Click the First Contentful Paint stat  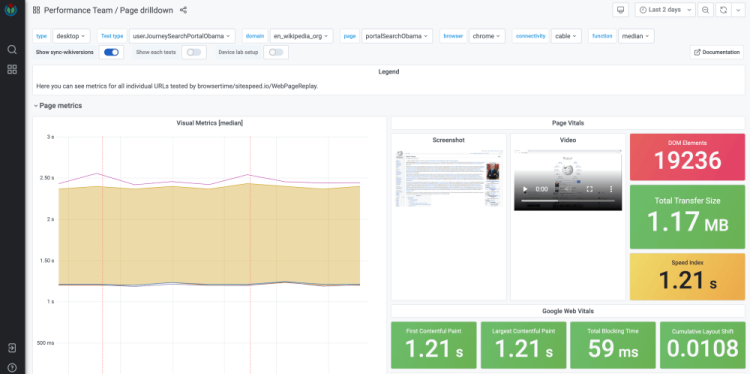tap(434, 345)
